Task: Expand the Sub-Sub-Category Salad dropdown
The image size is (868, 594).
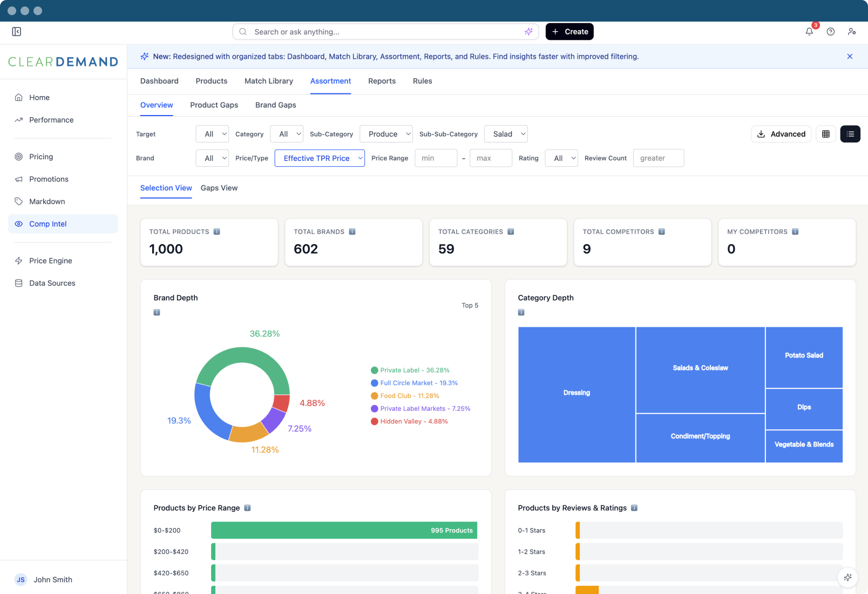Action: [506, 134]
